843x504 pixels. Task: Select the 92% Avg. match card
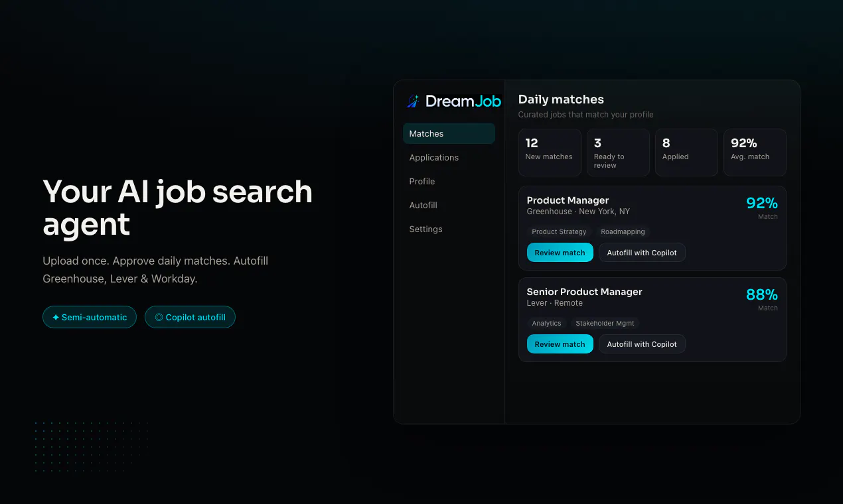755,153
